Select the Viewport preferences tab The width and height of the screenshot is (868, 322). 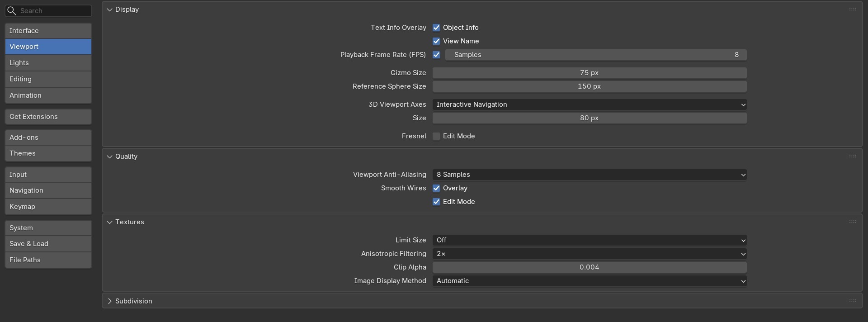(x=48, y=47)
